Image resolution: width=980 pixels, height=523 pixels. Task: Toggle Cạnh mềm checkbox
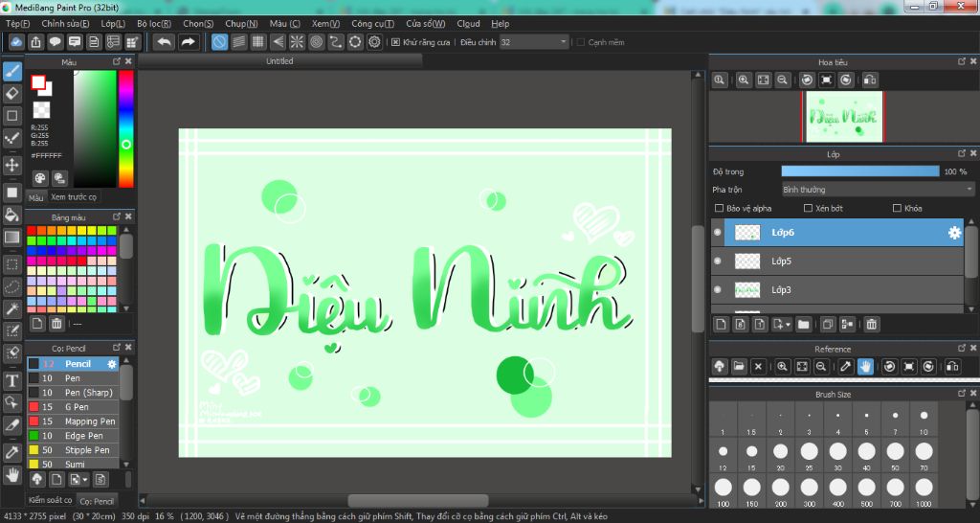581,42
